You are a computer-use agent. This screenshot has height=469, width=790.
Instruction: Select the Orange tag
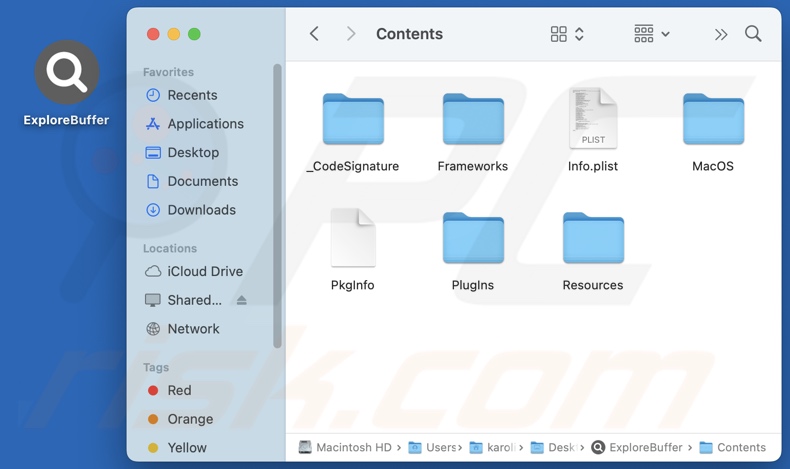(x=189, y=419)
